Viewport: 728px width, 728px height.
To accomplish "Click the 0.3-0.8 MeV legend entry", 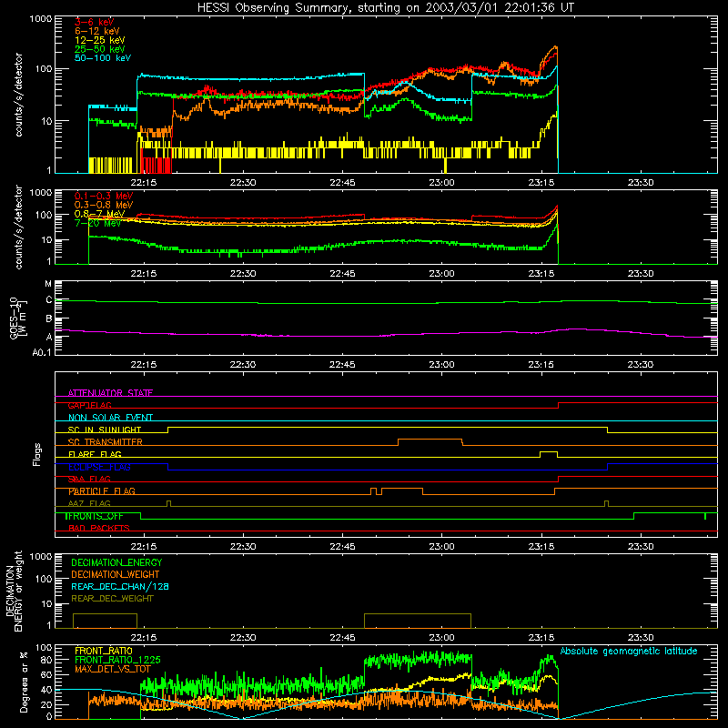I will (104, 205).
